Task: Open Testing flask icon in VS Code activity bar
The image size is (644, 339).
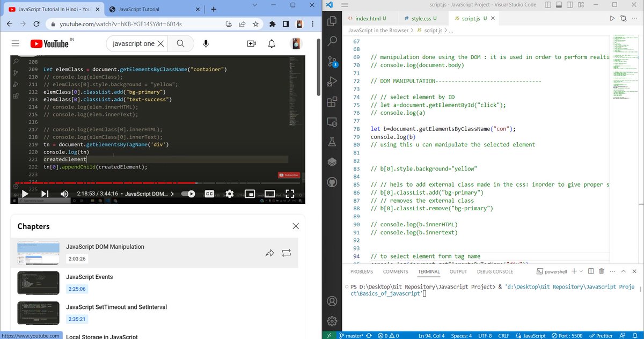Action: click(332, 142)
